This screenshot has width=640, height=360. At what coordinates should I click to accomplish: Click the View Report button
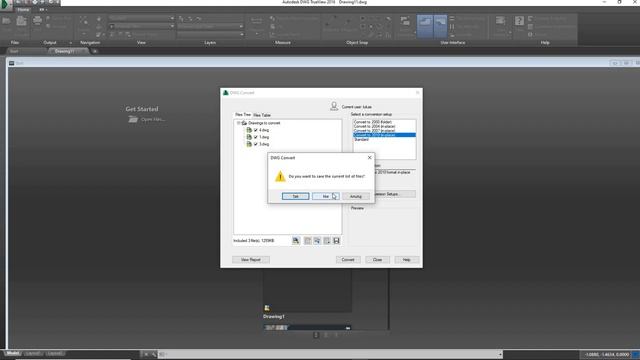[251, 260]
